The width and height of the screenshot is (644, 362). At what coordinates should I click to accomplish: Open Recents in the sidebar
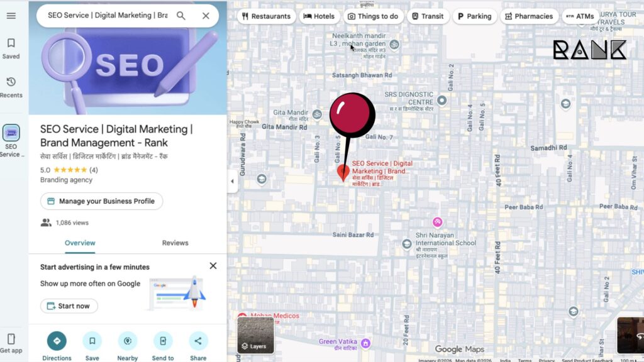(x=11, y=87)
